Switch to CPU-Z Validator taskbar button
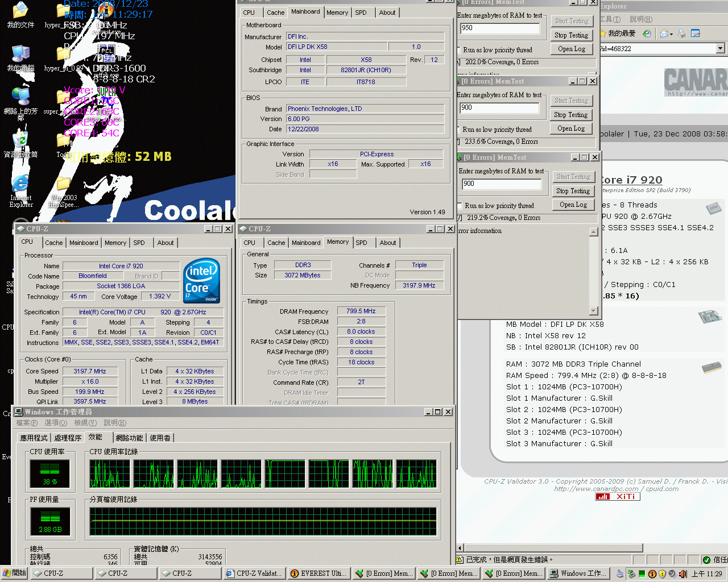728x582 pixels. coord(254,573)
